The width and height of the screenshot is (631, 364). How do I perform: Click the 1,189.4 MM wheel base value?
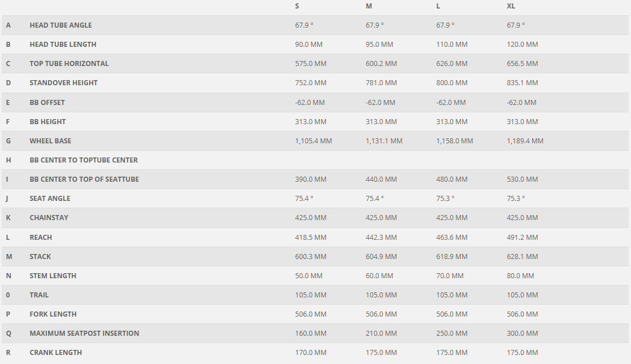pyautogui.click(x=525, y=141)
